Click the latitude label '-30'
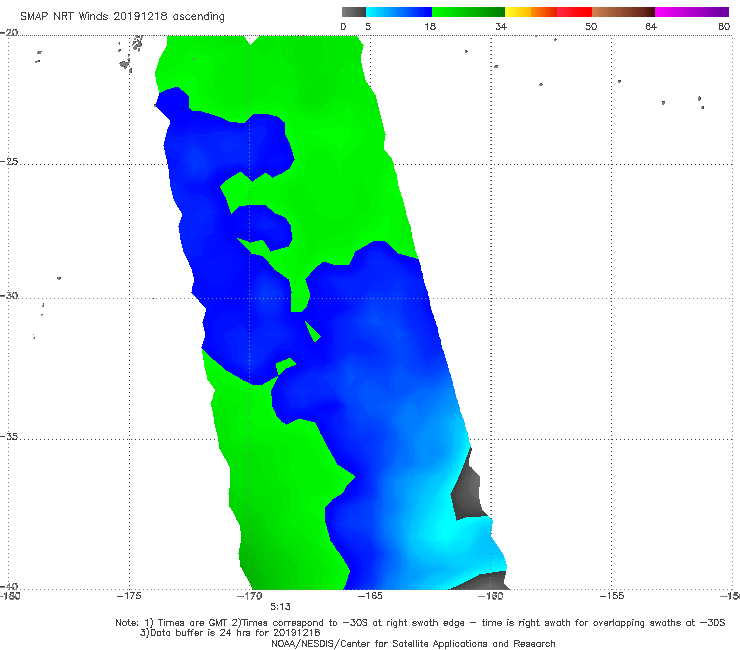The width and height of the screenshot is (740, 650). coord(9,295)
